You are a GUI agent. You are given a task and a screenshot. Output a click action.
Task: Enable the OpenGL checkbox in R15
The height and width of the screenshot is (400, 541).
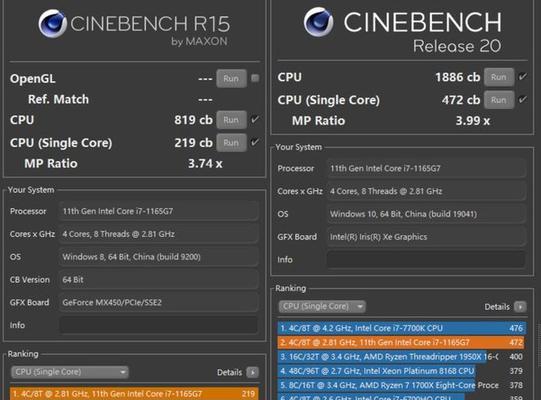[x=255, y=78]
